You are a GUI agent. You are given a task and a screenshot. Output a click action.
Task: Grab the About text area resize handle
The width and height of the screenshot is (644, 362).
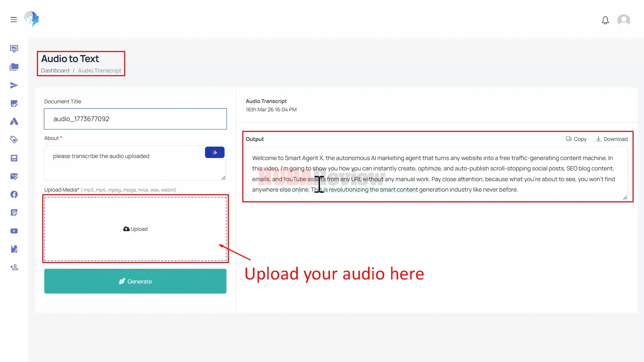pyautogui.click(x=224, y=178)
